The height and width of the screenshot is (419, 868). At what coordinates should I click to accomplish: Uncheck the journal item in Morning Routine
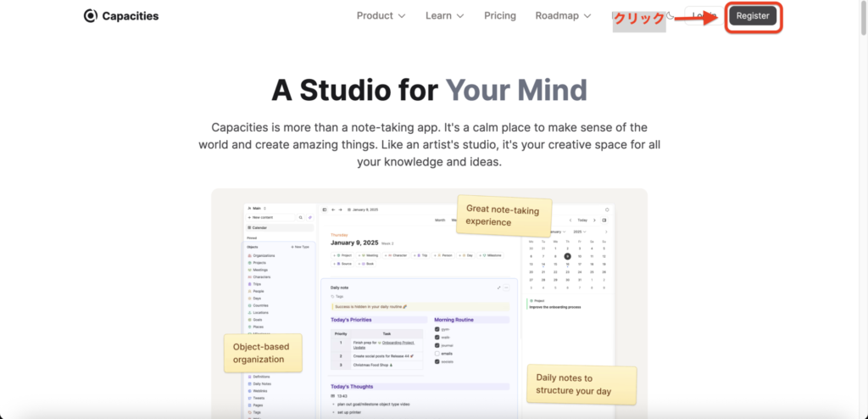(x=437, y=345)
